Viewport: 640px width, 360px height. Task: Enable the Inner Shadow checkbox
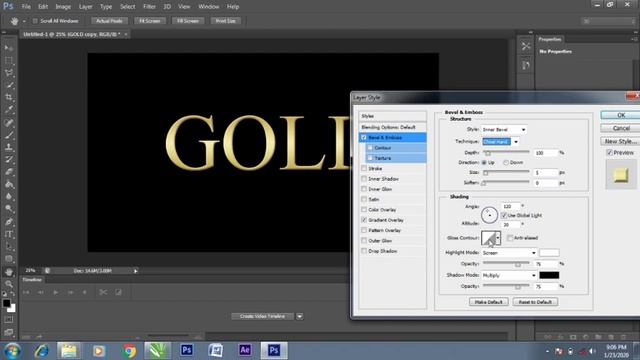tap(364, 179)
